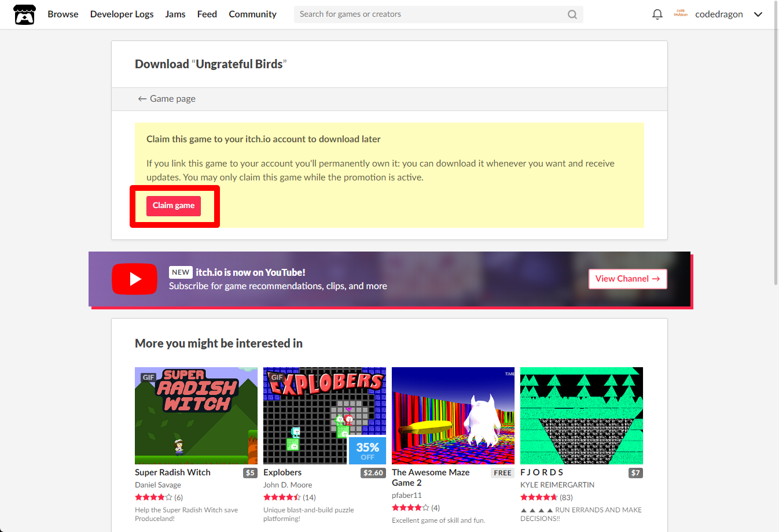Click FJORDS star rating
Viewport: 779px width, 532px height.
click(x=539, y=497)
